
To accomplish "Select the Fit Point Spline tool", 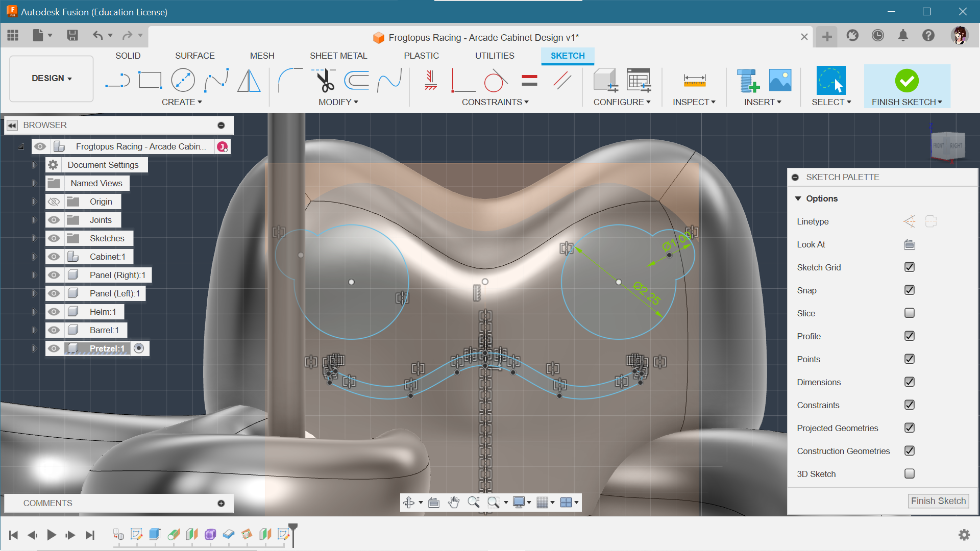I will 216,81.
